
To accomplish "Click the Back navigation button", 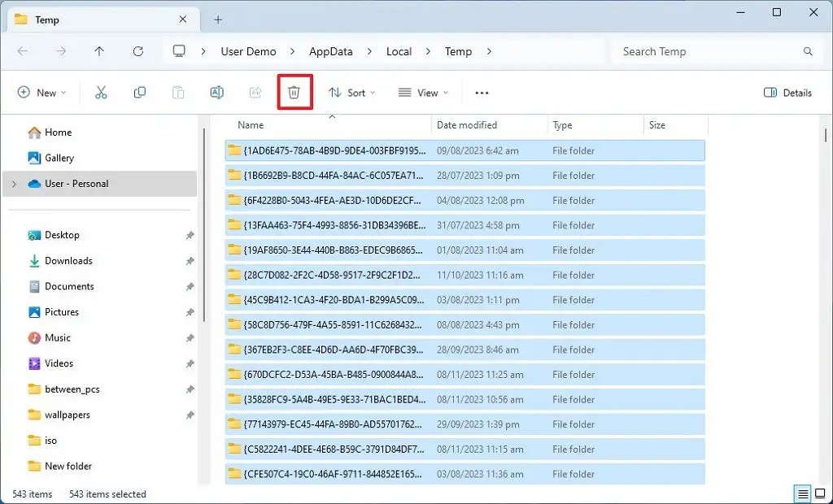I will 23,50.
